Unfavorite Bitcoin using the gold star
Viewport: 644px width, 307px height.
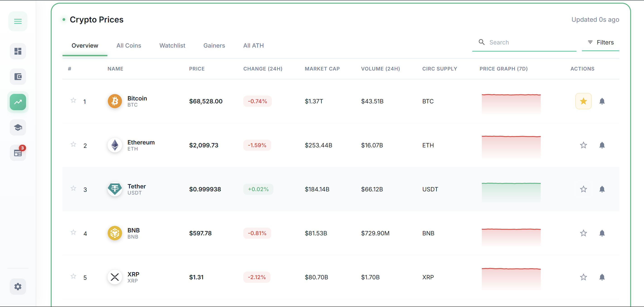[x=583, y=101]
